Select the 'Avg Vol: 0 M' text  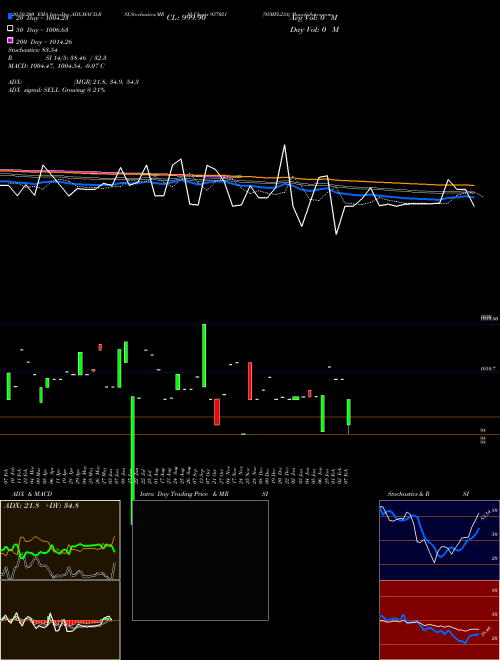(x=314, y=18)
